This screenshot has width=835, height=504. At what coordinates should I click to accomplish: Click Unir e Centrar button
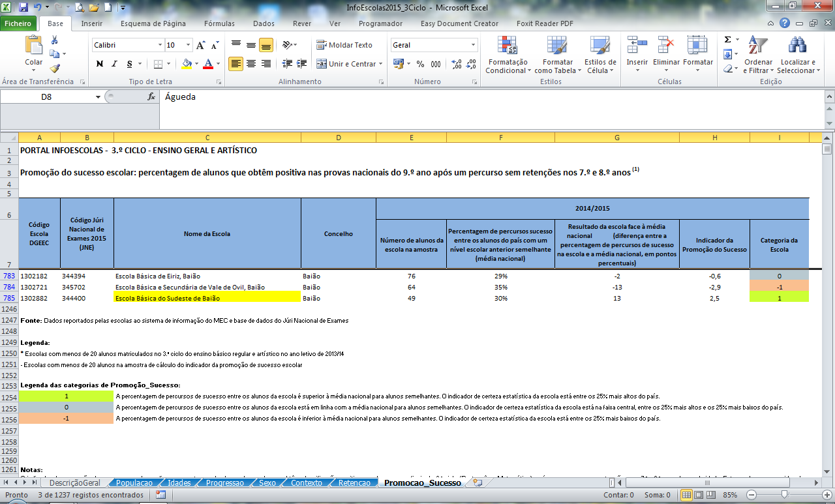click(x=346, y=64)
